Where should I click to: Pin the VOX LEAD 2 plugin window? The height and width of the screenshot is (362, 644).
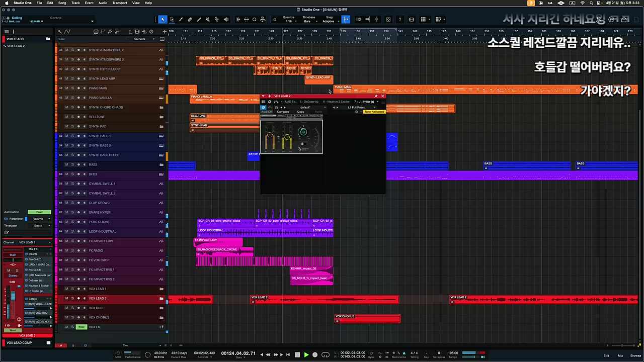[376, 96]
